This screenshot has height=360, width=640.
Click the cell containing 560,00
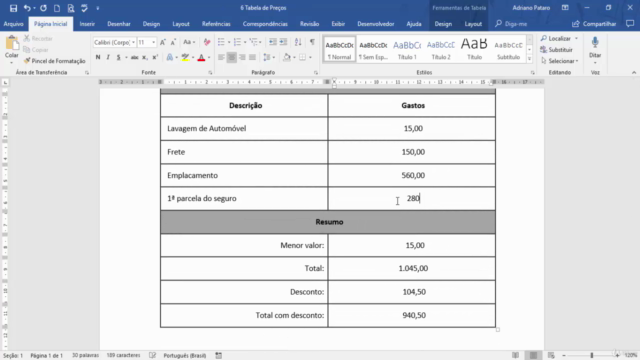[x=411, y=175]
